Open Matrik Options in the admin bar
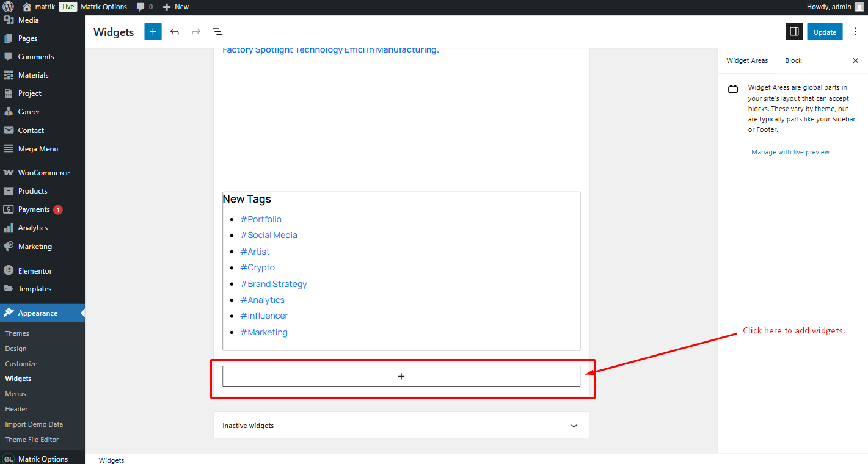The height and width of the screenshot is (464, 868). 104,7
